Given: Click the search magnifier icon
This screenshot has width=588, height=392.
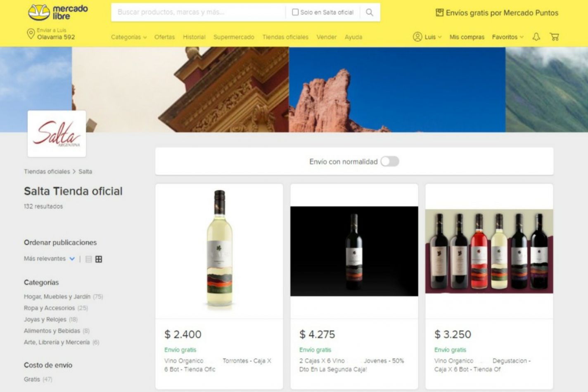Looking at the screenshot, I should click(370, 12).
